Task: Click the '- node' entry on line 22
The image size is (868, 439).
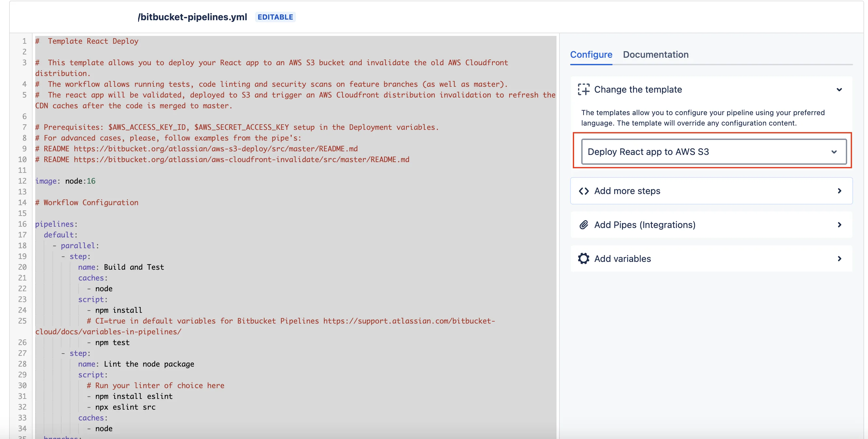Action: (x=100, y=289)
